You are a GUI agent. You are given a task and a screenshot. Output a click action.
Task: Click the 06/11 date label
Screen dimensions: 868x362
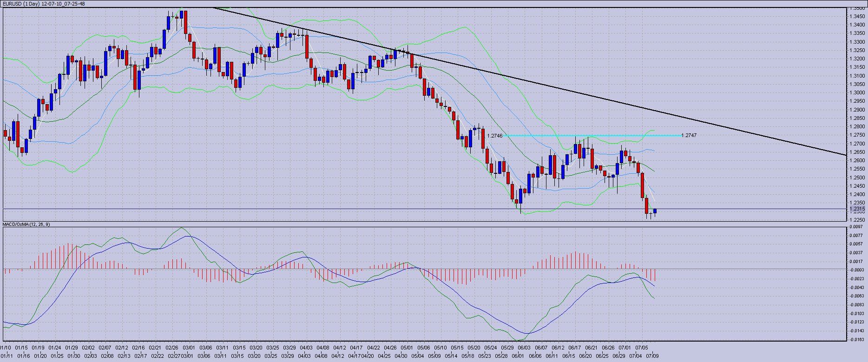[552, 356]
